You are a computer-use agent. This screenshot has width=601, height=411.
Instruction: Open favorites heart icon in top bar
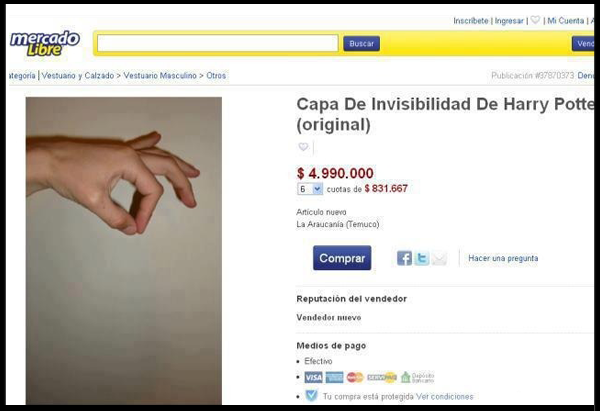(535, 20)
